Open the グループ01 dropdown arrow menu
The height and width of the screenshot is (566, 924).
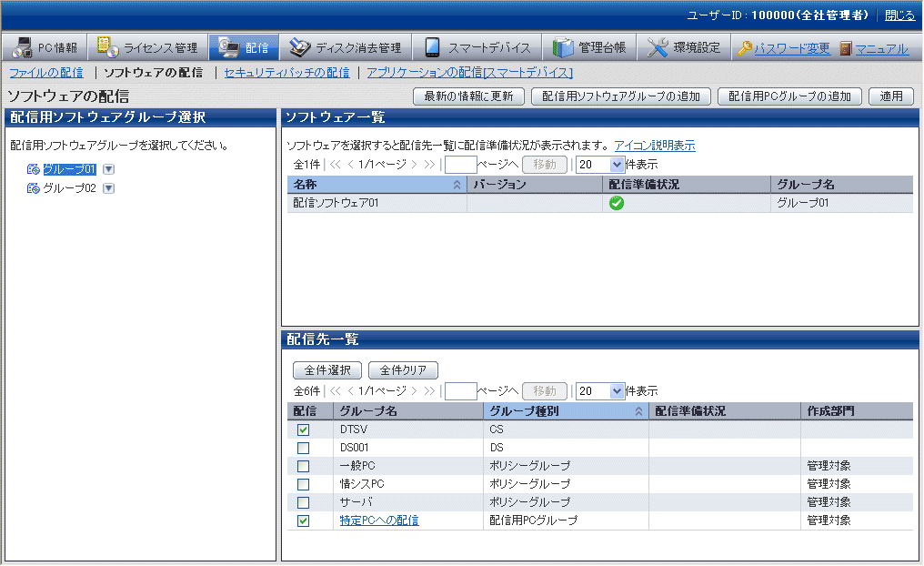pos(108,169)
